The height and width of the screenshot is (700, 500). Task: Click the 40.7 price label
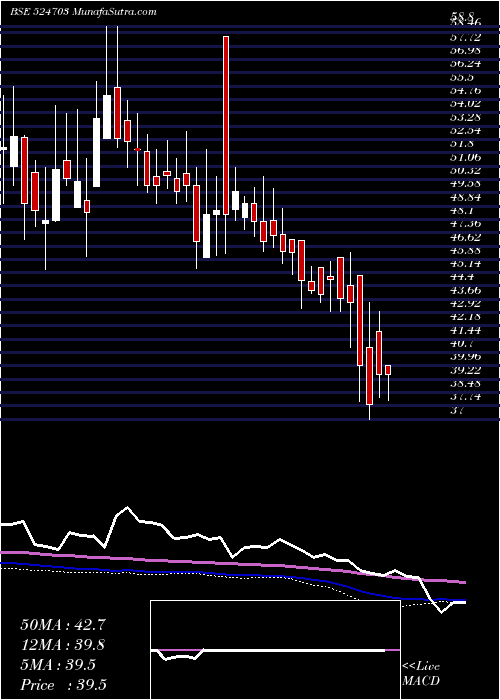pos(462,344)
